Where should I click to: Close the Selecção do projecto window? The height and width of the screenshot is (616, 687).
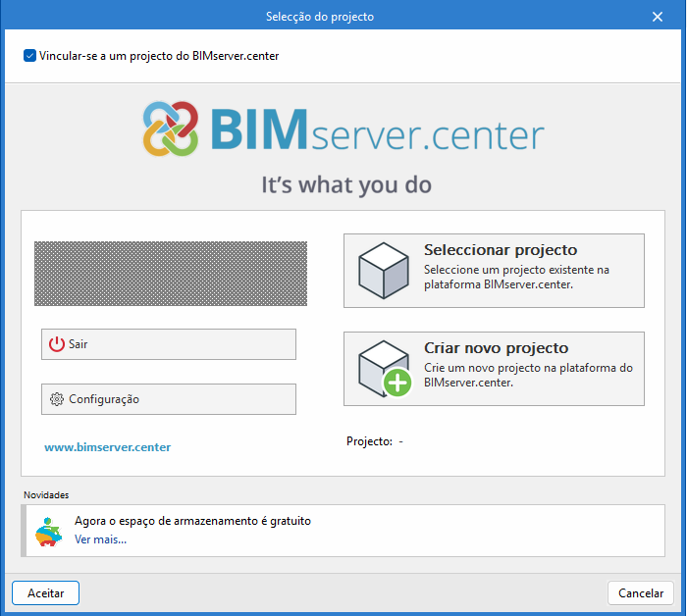tap(658, 17)
